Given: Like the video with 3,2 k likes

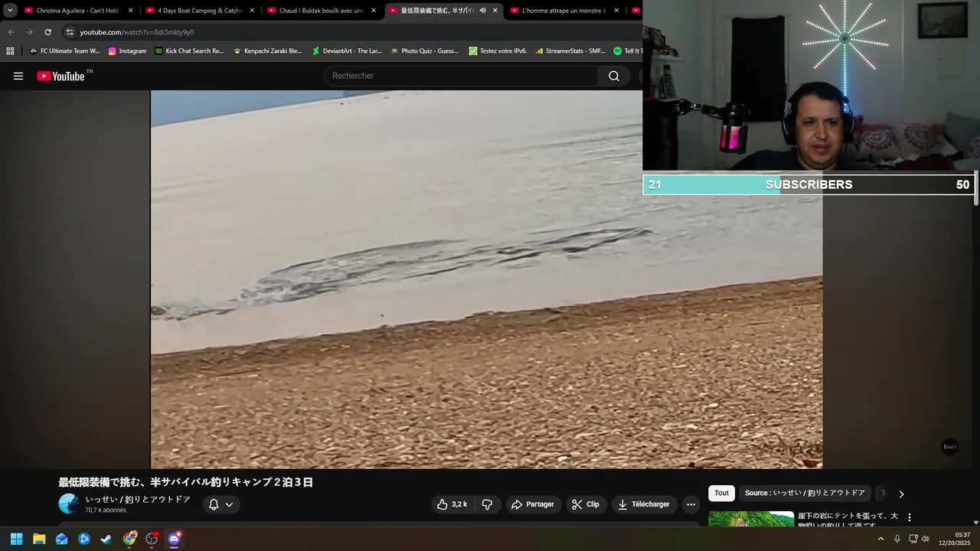Looking at the screenshot, I should pos(452,504).
